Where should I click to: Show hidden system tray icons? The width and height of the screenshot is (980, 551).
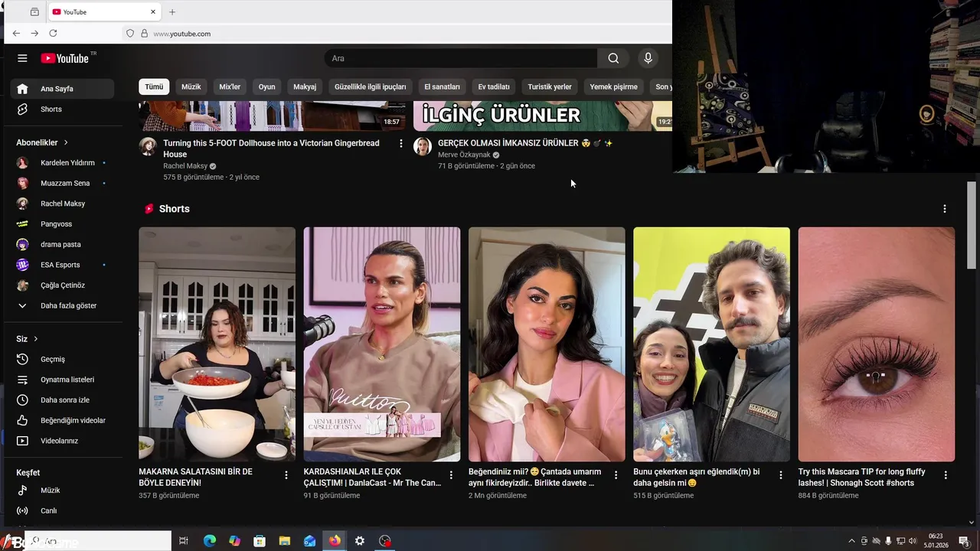851,541
